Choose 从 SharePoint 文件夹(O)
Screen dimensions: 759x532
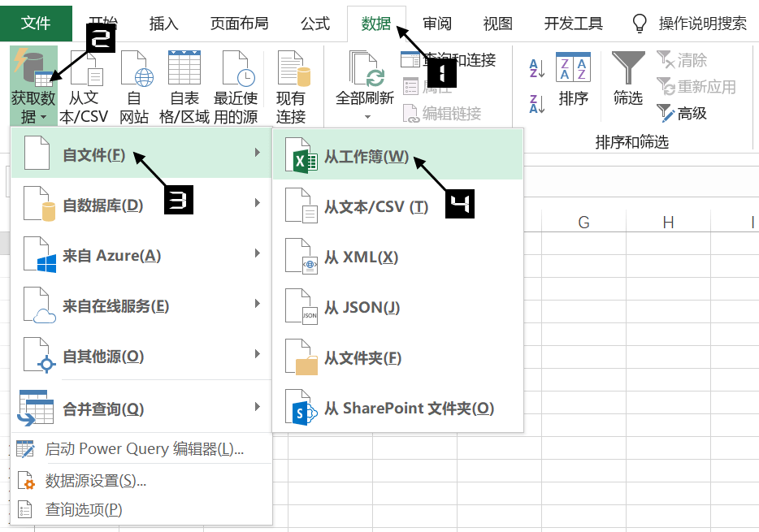pyautogui.click(x=398, y=407)
